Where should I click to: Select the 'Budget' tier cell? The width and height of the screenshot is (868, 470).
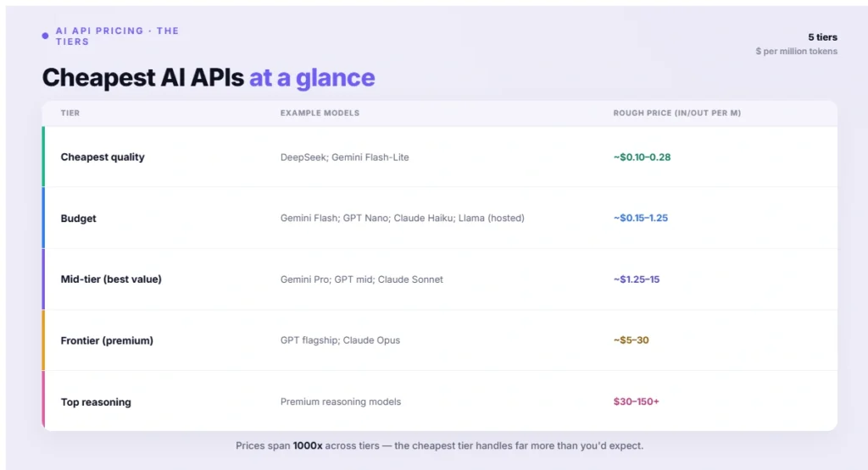click(78, 218)
